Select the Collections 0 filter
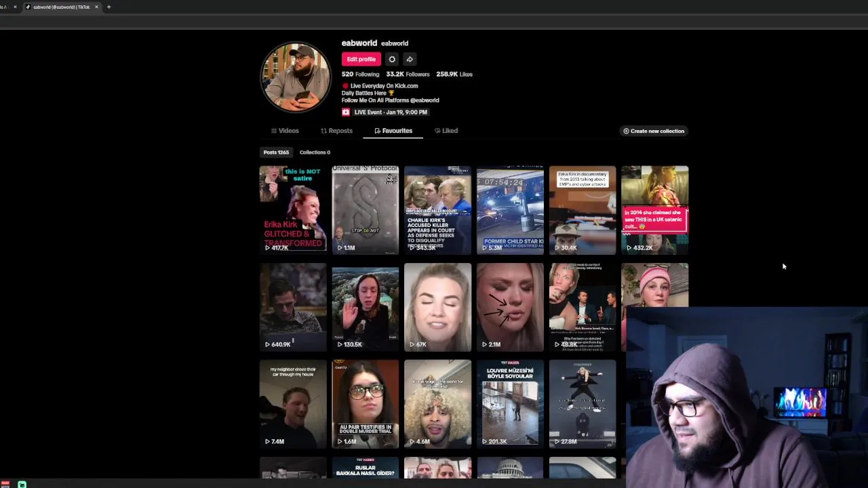This screenshot has height=488, width=868. tap(315, 152)
